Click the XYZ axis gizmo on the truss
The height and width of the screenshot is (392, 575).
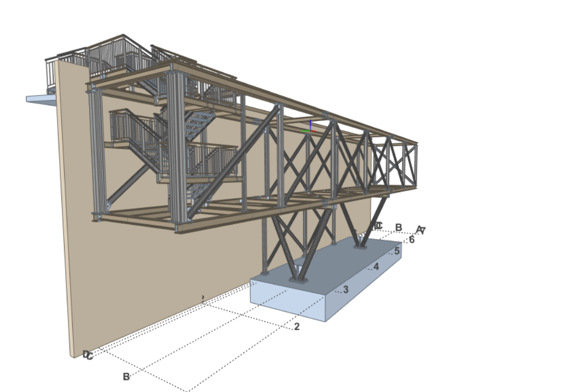pyautogui.click(x=309, y=129)
